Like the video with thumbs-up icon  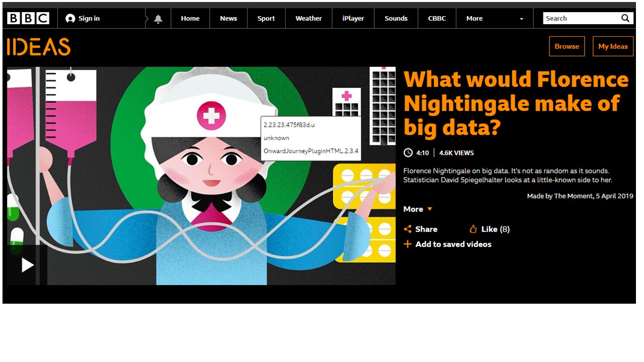pos(473,229)
